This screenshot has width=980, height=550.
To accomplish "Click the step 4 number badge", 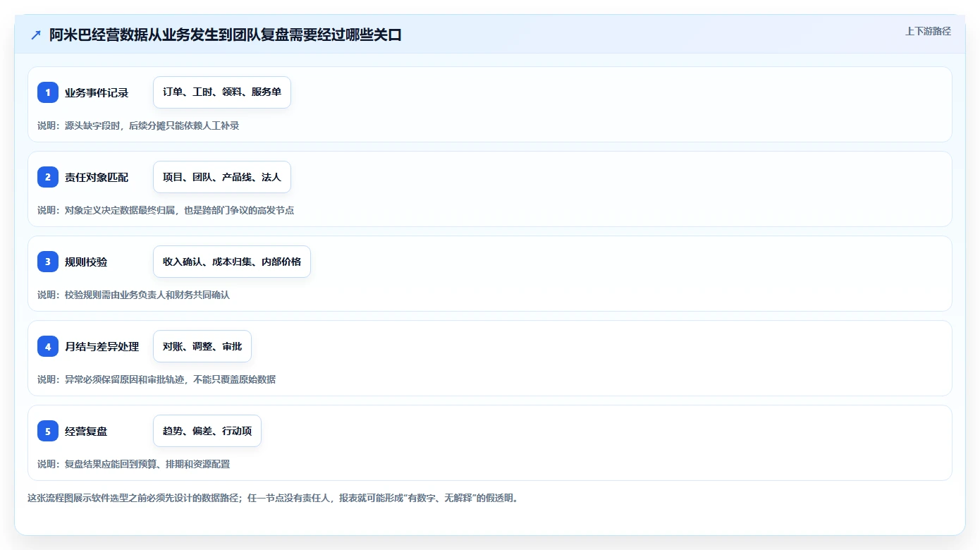I will [48, 346].
